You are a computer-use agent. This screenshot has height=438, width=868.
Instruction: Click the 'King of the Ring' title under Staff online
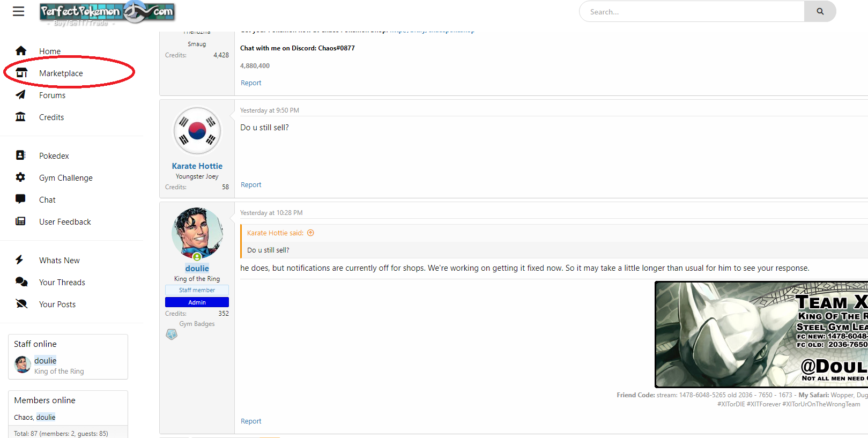[x=59, y=372]
